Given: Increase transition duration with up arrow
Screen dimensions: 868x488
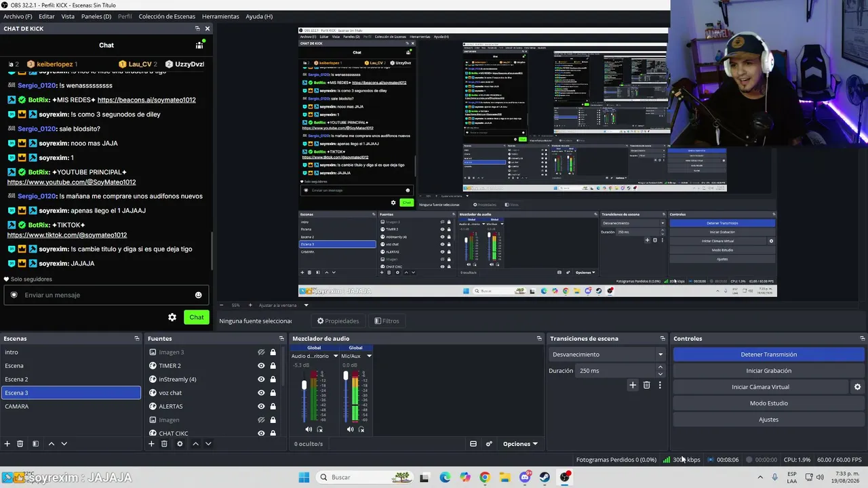Looking at the screenshot, I should [x=660, y=367].
